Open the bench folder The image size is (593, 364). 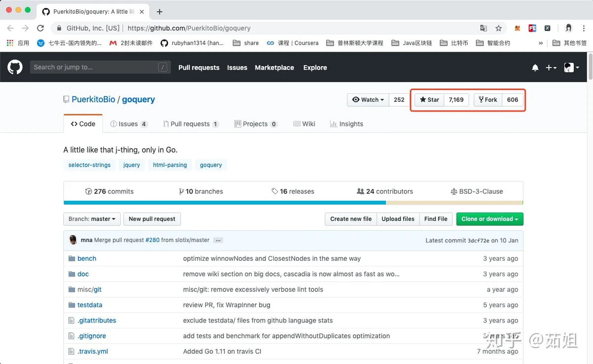86,258
